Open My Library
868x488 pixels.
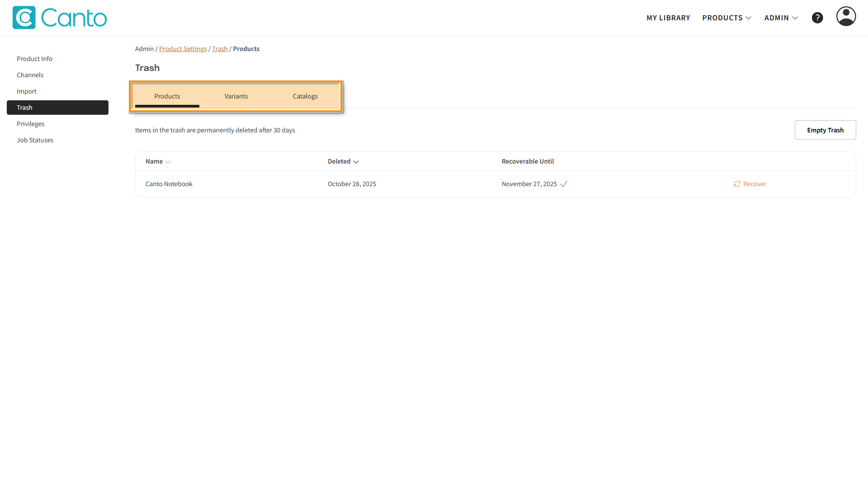click(668, 18)
